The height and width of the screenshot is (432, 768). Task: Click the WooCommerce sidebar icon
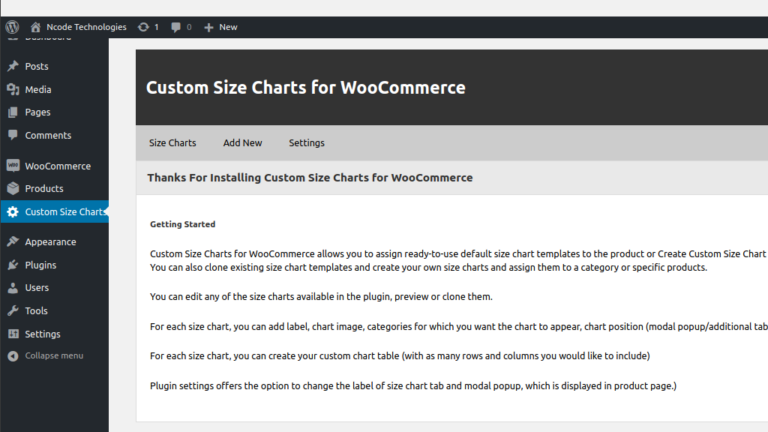13,166
